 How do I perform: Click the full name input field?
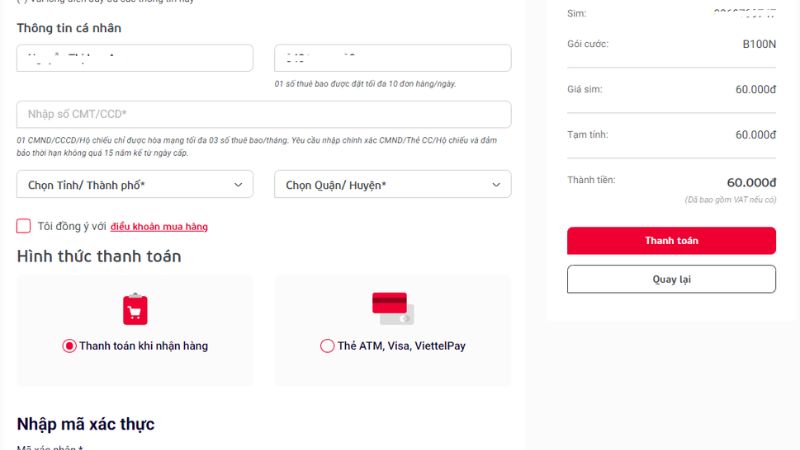pyautogui.click(x=135, y=58)
